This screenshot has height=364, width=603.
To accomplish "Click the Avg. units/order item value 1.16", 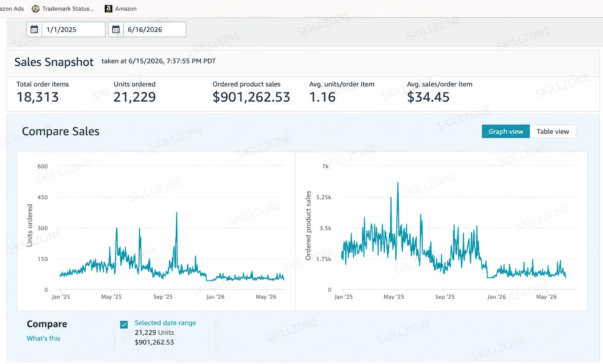I will [322, 97].
